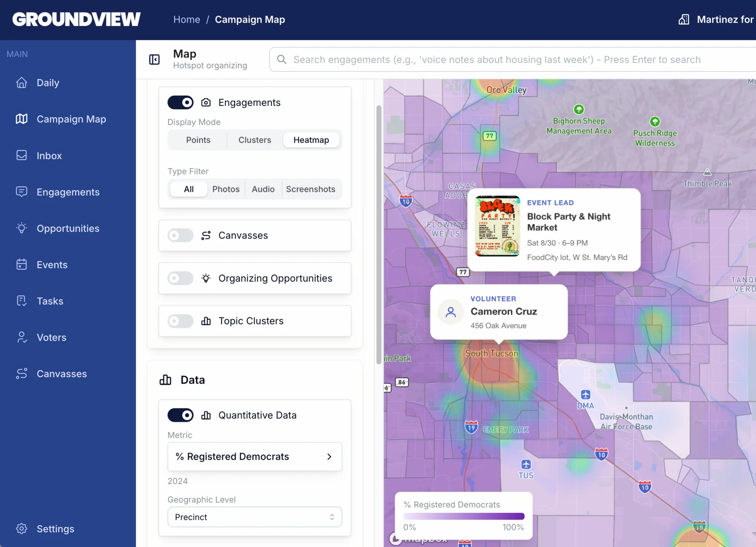
Task: Filter engagement type to All
Action: [x=189, y=189]
